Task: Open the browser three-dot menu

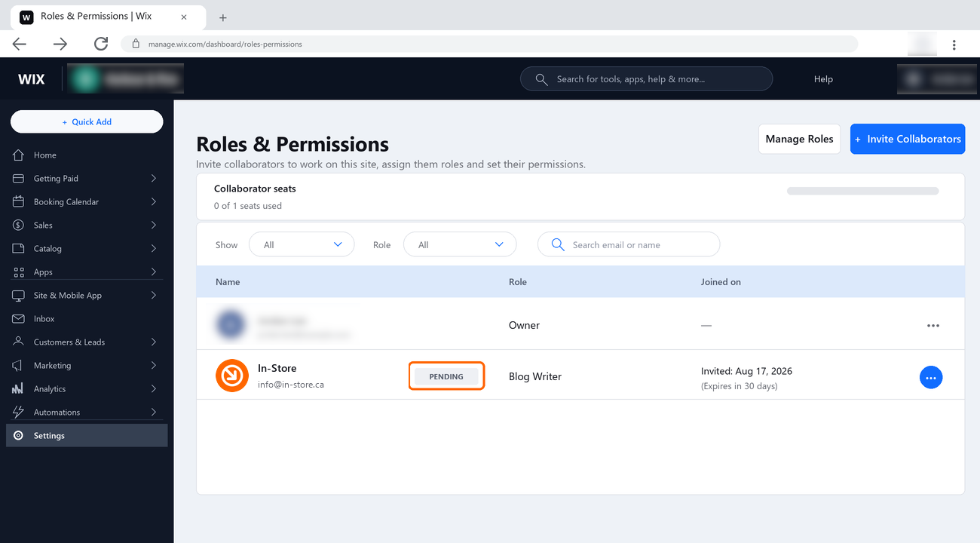Action: click(x=954, y=45)
